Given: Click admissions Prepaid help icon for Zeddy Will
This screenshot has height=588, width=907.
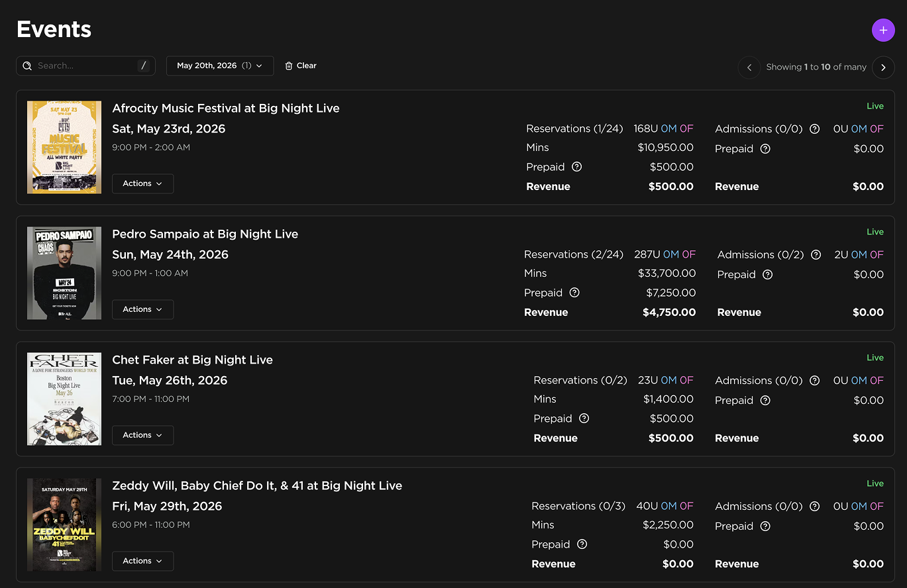Looking at the screenshot, I should point(765,526).
